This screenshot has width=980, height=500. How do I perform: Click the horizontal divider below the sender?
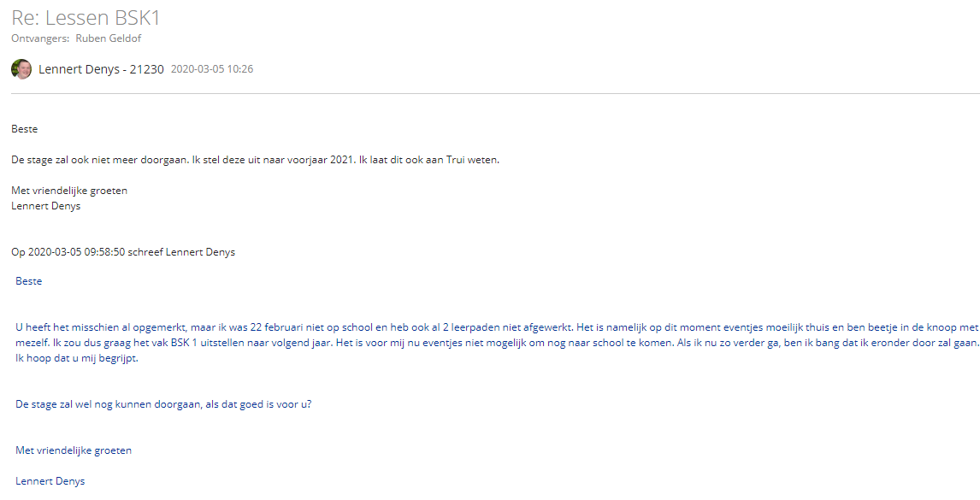click(490, 93)
